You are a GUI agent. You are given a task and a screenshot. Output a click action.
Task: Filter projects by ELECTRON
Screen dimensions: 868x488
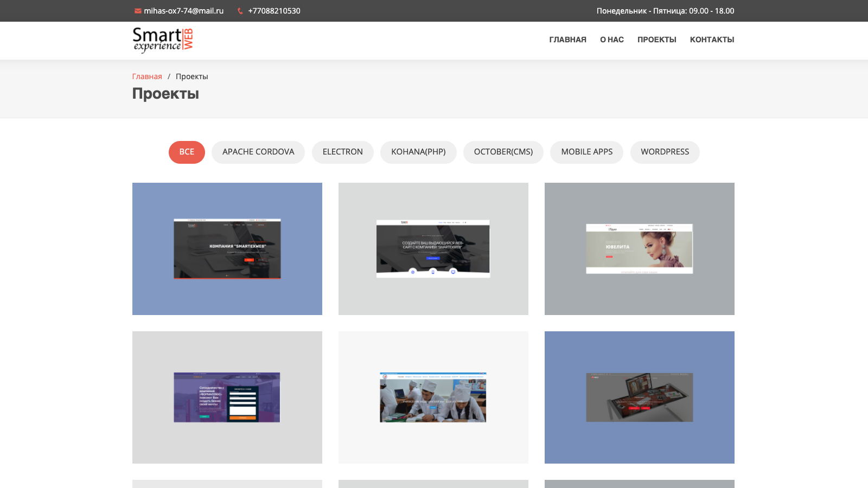343,152
